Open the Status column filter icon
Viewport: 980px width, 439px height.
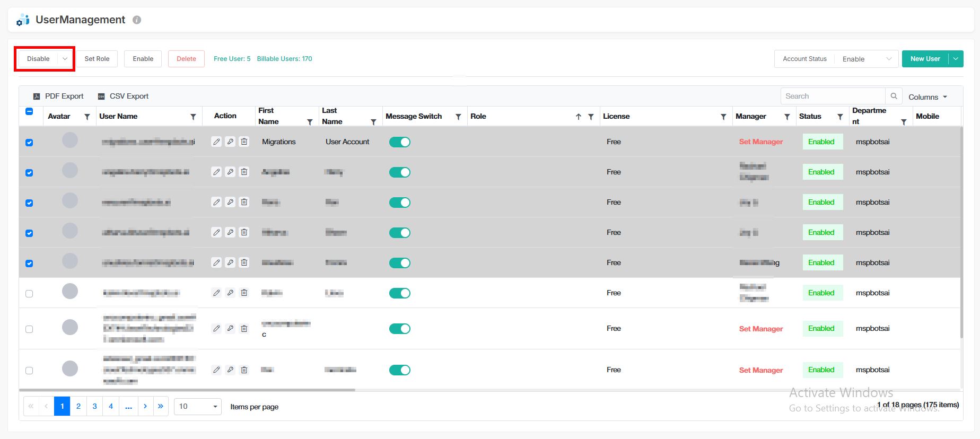pyautogui.click(x=840, y=117)
